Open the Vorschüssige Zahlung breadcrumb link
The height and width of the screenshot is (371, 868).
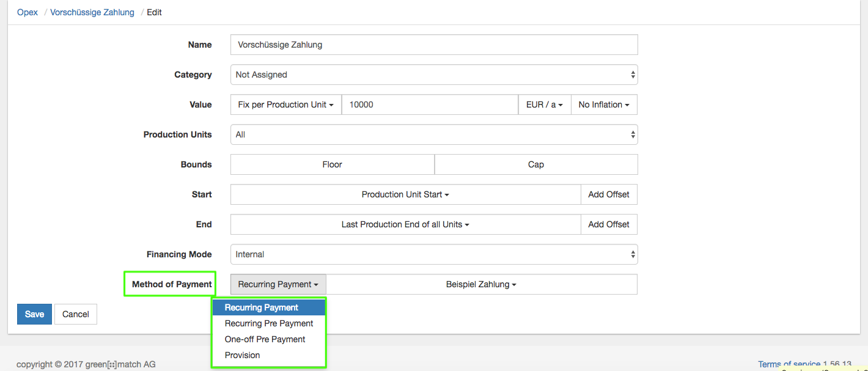92,12
